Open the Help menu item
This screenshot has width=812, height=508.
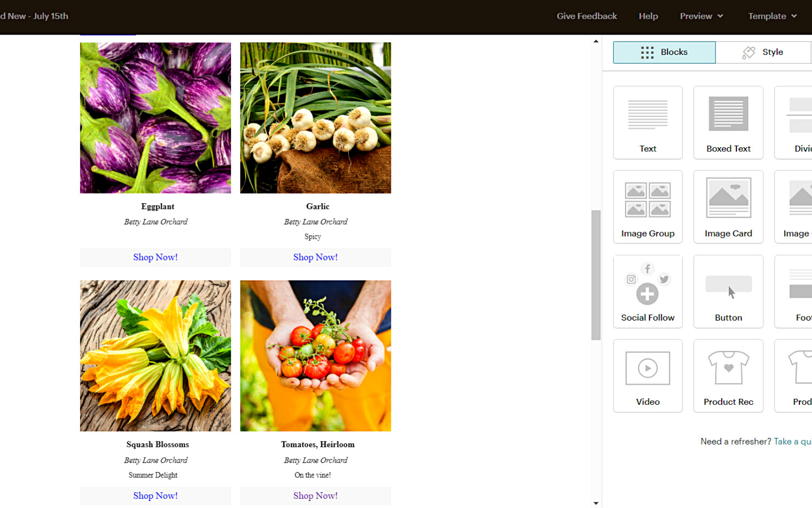(x=648, y=16)
